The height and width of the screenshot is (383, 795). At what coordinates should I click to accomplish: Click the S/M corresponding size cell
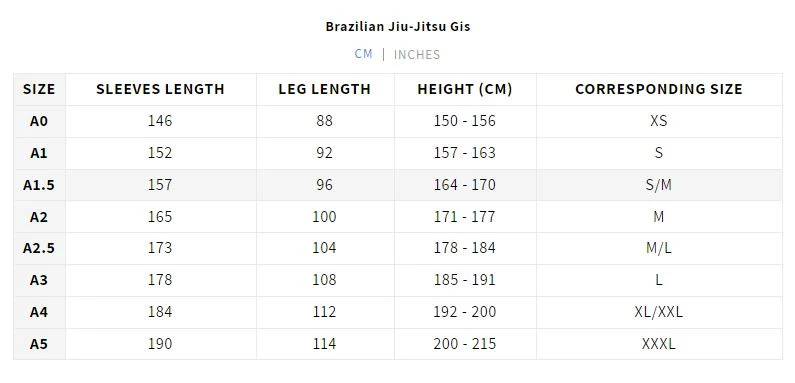coord(659,185)
